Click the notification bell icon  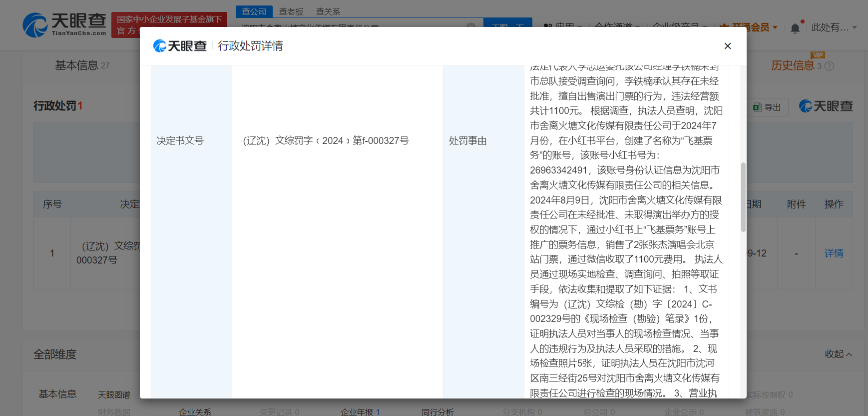point(795,28)
